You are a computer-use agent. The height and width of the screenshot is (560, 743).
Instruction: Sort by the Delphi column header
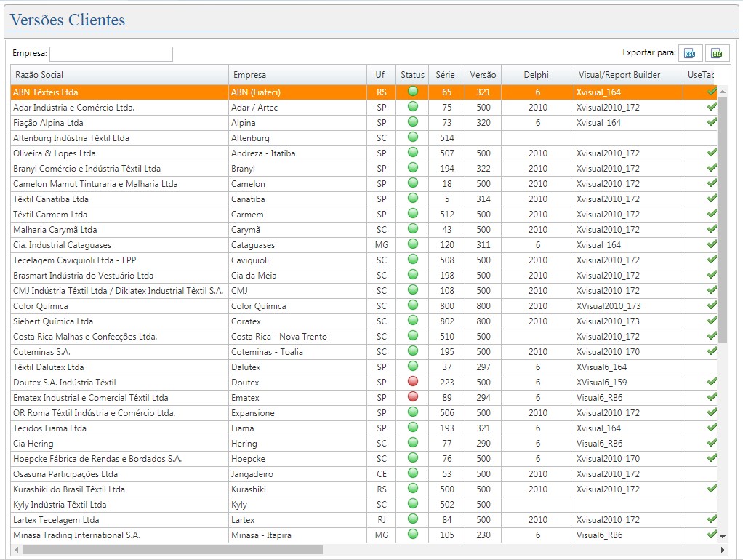[537, 75]
